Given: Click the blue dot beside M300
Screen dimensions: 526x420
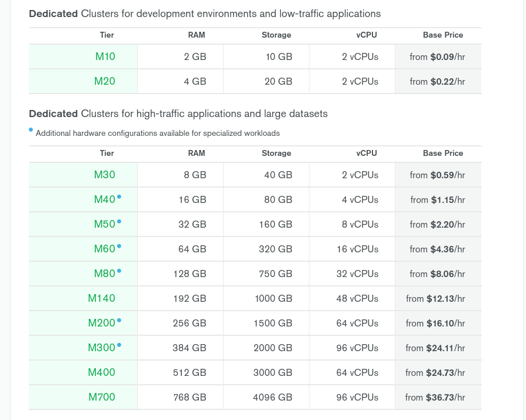Looking at the screenshot, I should click(119, 345).
